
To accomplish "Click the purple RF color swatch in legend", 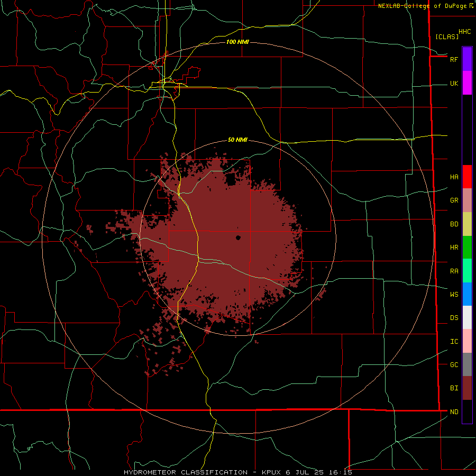I will pyautogui.click(x=467, y=59).
